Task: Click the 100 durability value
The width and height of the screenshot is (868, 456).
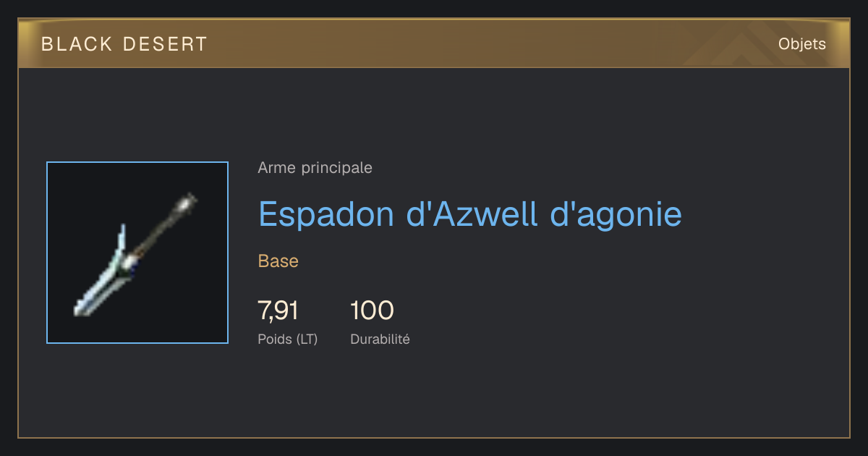Action: click(372, 311)
